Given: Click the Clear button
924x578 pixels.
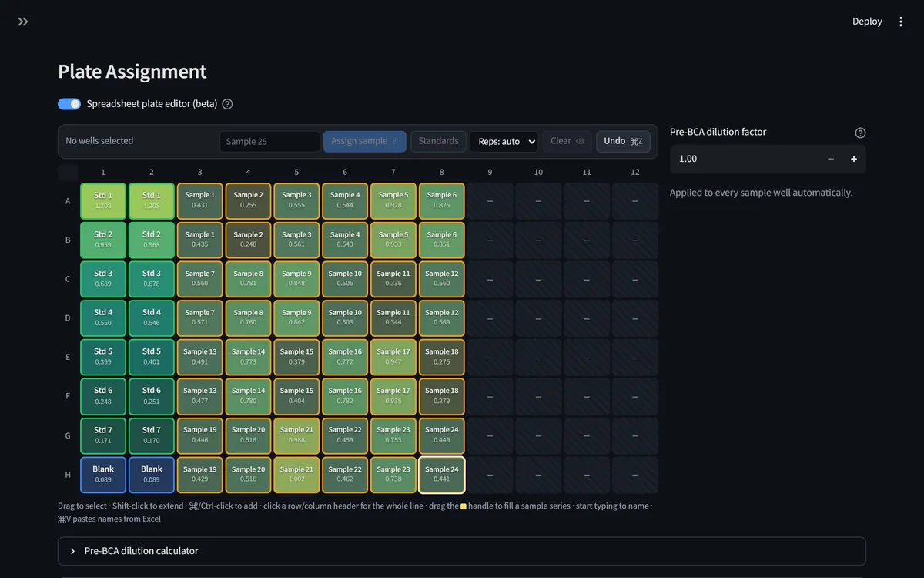Looking at the screenshot, I should point(567,141).
